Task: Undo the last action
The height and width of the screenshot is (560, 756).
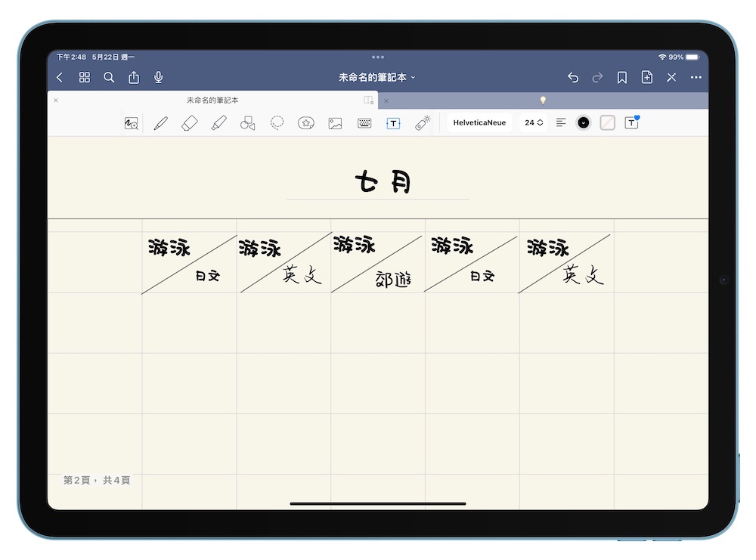Action: tap(573, 77)
